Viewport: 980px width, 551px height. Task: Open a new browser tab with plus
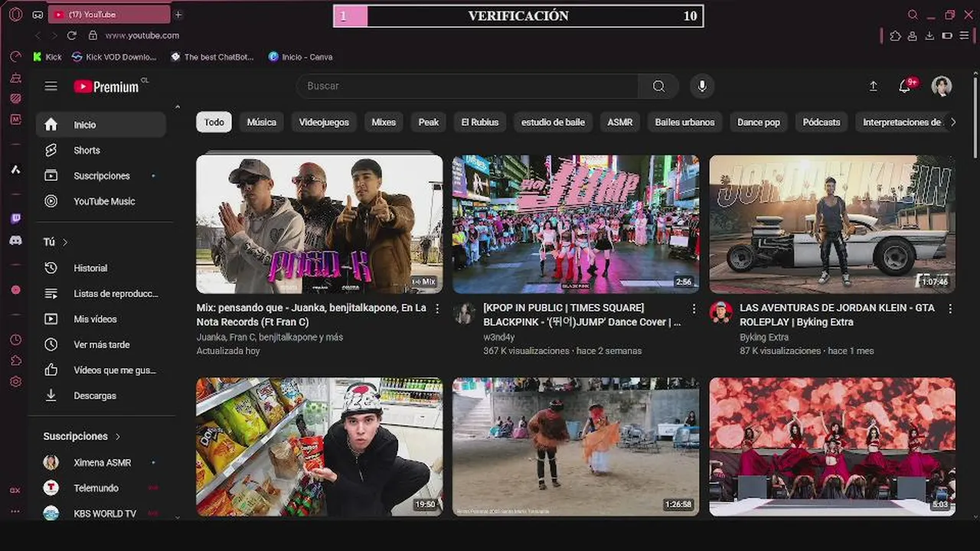[x=178, y=15]
